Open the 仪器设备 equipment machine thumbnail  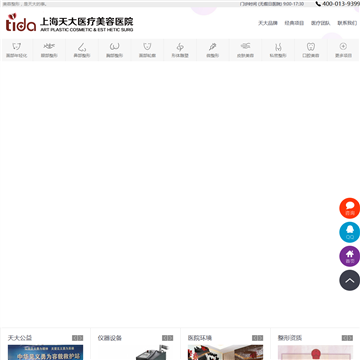[135, 352]
